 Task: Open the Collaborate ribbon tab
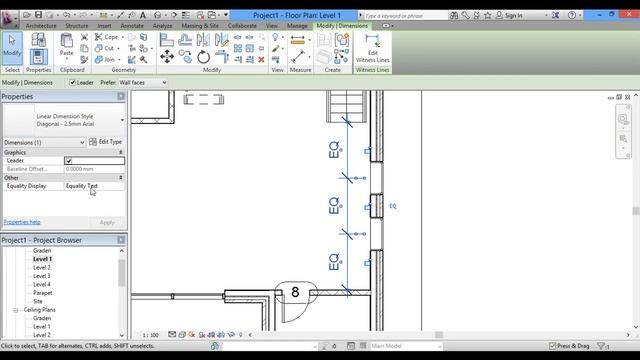click(x=242, y=26)
